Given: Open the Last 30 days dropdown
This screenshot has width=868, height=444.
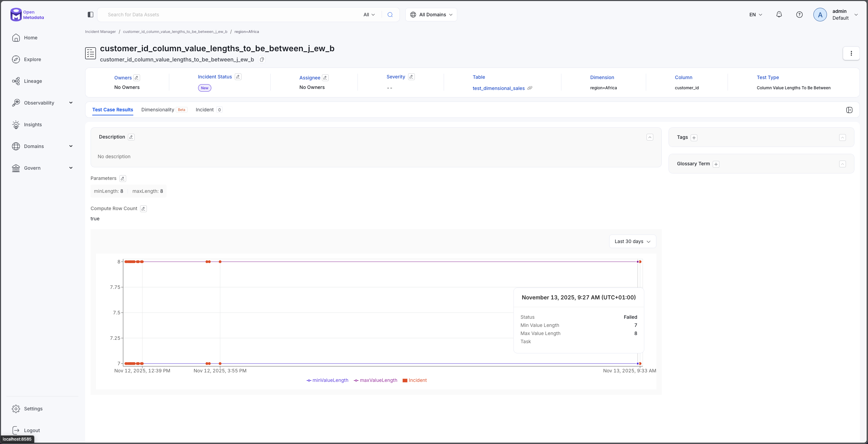Looking at the screenshot, I should [x=632, y=241].
